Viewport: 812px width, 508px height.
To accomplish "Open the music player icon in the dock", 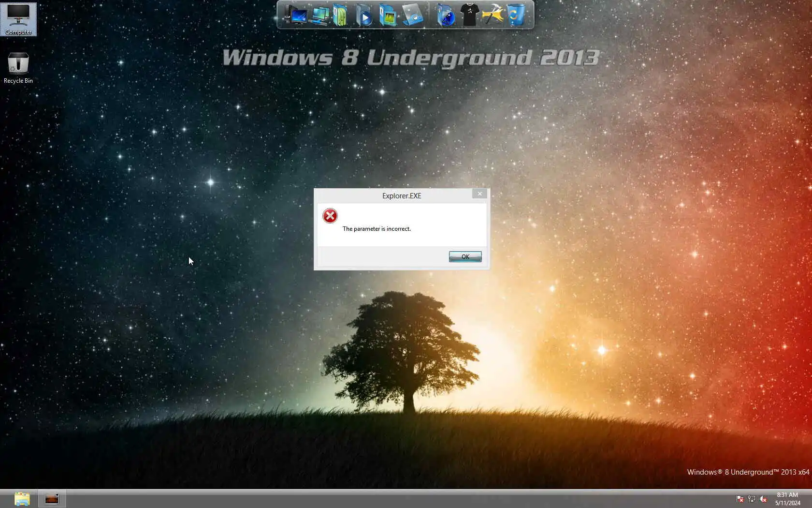I will point(413,15).
